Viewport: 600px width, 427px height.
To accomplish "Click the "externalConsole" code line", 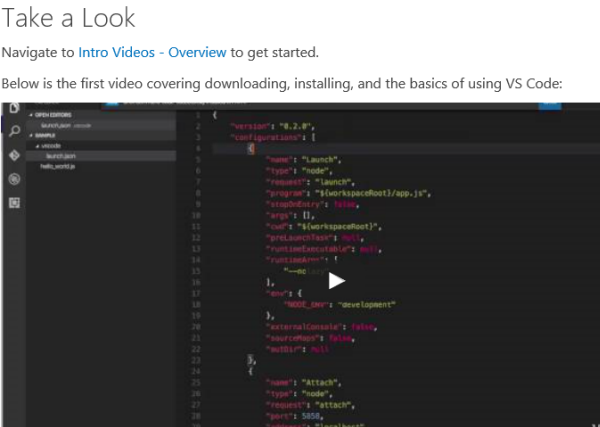I will [320, 325].
